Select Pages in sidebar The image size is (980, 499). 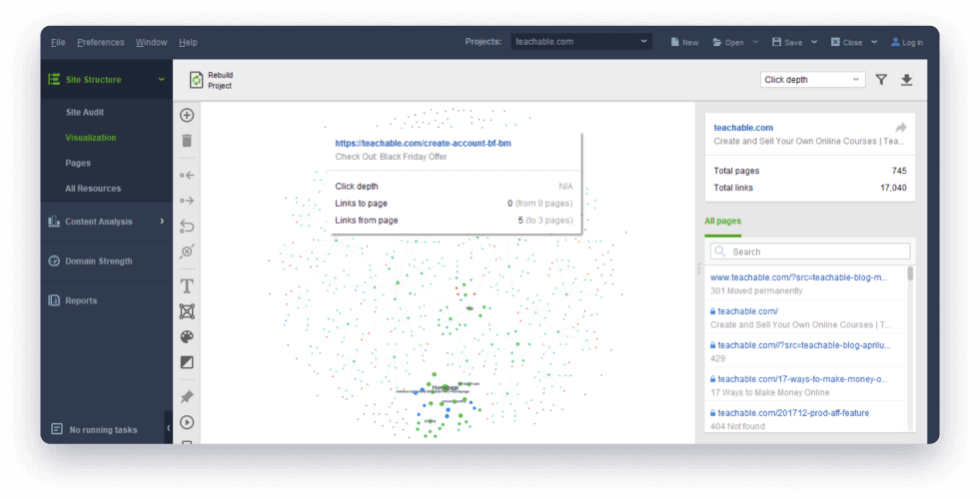click(78, 163)
